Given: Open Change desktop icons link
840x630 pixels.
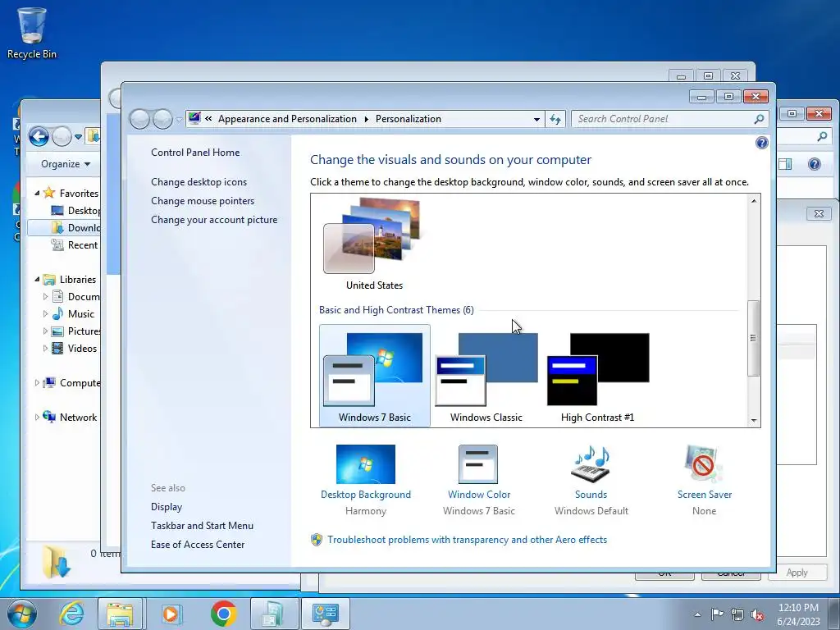Looking at the screenshot, I should coord(199,181).
